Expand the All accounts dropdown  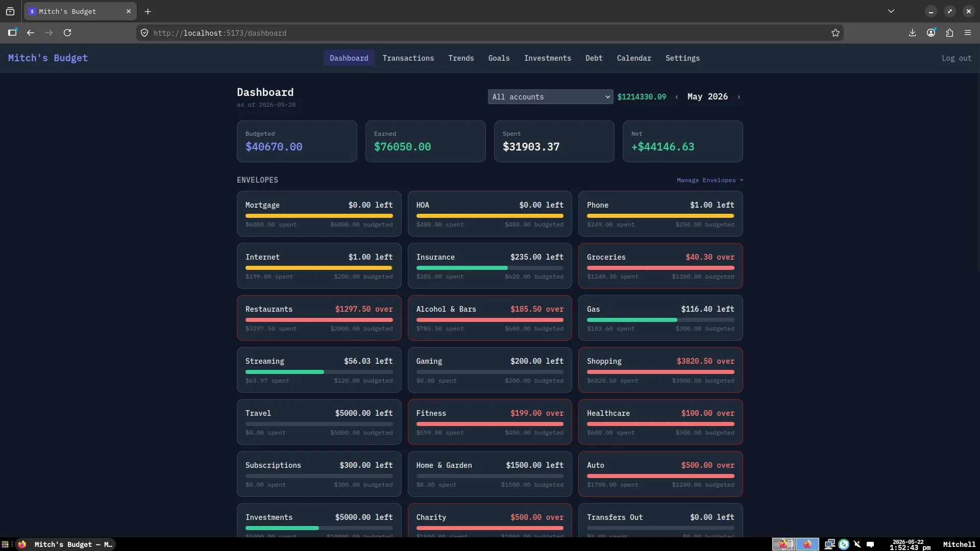[x=550, y=97]
